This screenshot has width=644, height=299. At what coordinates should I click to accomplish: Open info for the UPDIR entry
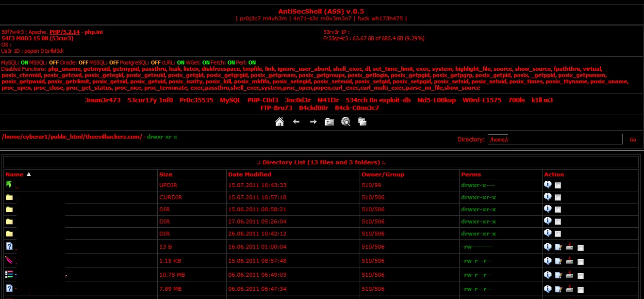point(548,185)
